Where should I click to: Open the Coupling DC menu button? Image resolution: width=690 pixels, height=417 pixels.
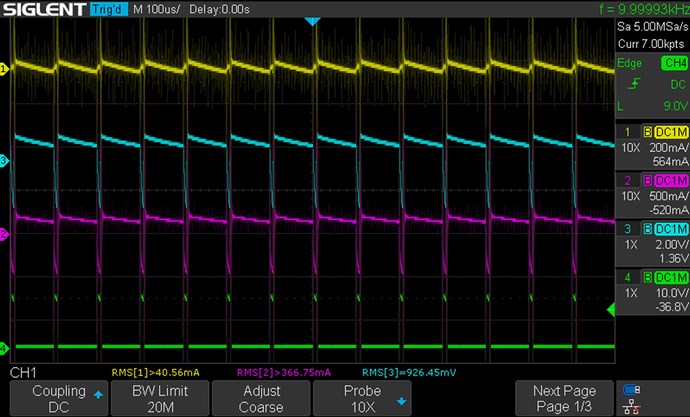[x=59, y=399]
